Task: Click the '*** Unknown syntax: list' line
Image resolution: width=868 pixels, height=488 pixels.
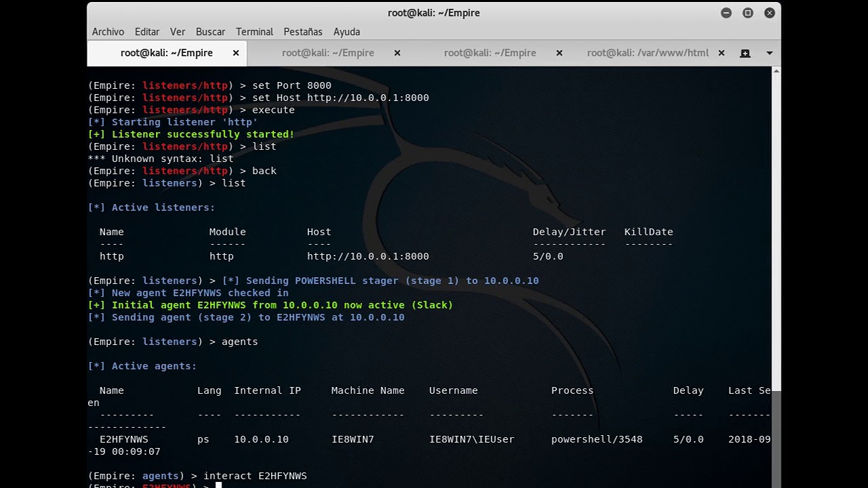Action: 161,159
